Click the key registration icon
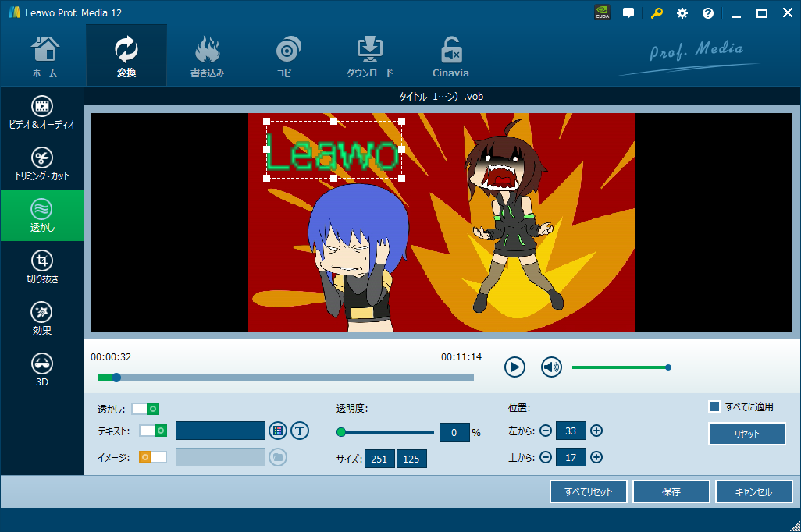This screenshot has height=532, width=801. (x=656, y=13)
